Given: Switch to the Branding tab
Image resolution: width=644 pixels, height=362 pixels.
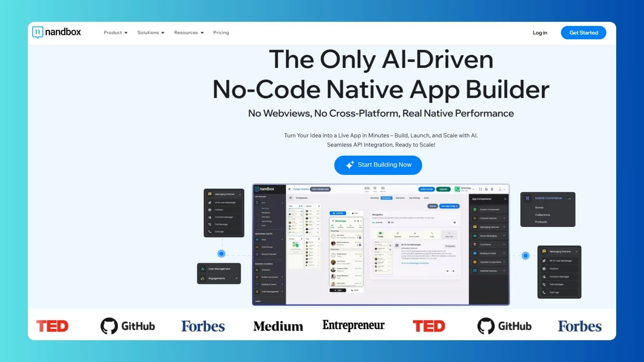Looking at the screenshot, I should pos(374,198).
